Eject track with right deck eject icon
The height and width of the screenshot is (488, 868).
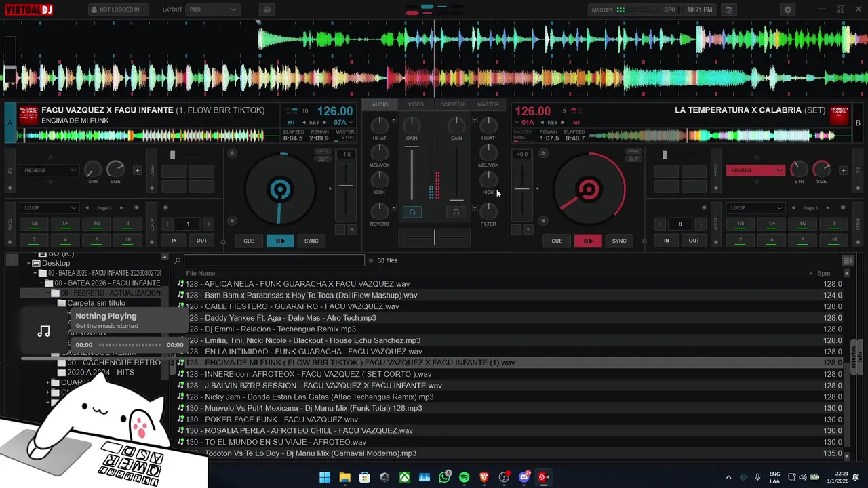tap(542, 153)
